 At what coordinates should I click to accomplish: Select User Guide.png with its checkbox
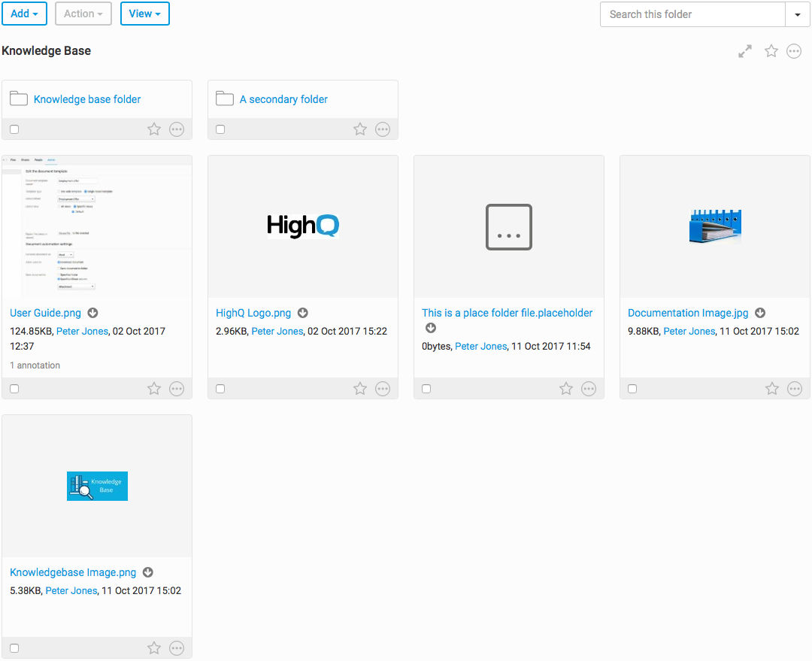14,389
